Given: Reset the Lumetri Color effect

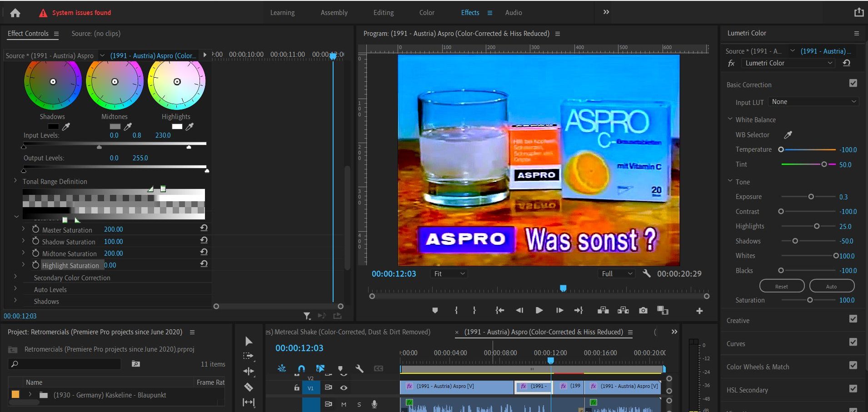Looking at the screenshot, I should pyautogui.click(x=846, y=63).
